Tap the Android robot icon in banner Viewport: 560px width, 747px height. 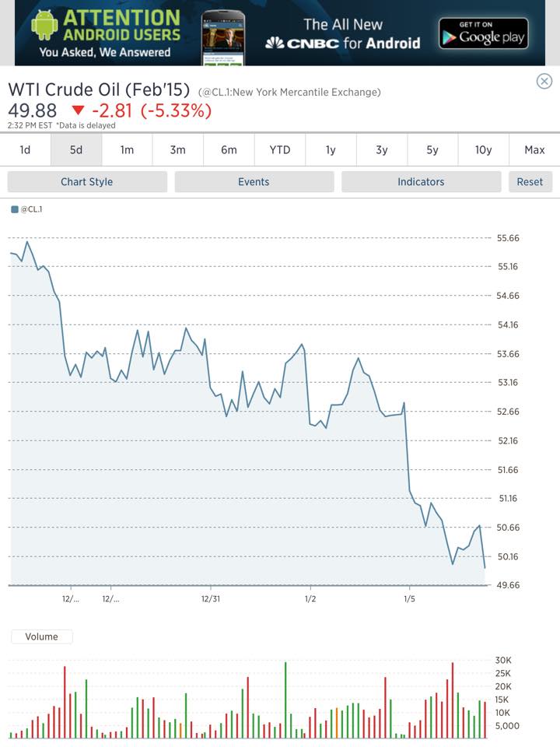tap(44, 25)
